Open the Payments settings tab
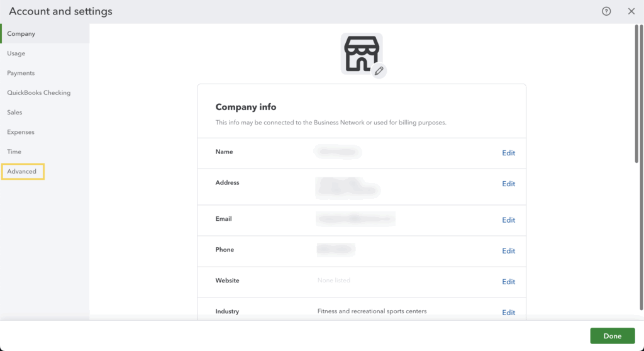This screenshot has height=351, width=644. pos(21,73)
